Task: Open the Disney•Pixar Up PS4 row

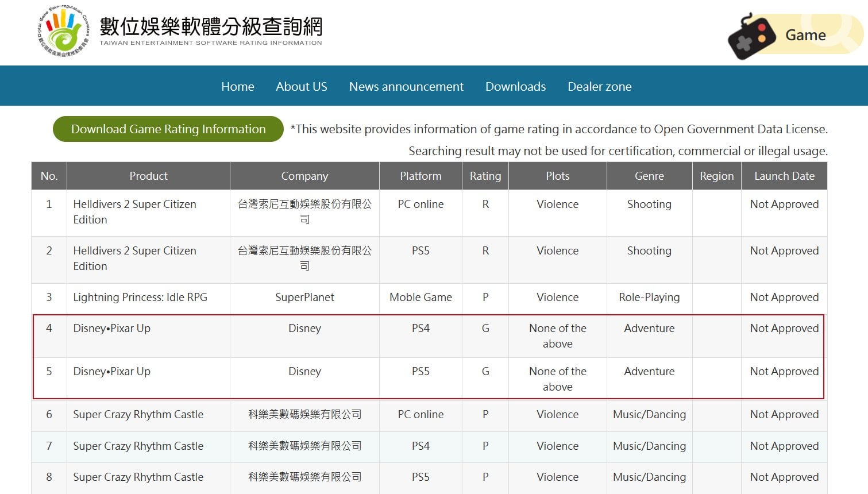Action: pyautogui.click(x=112, y=329)
